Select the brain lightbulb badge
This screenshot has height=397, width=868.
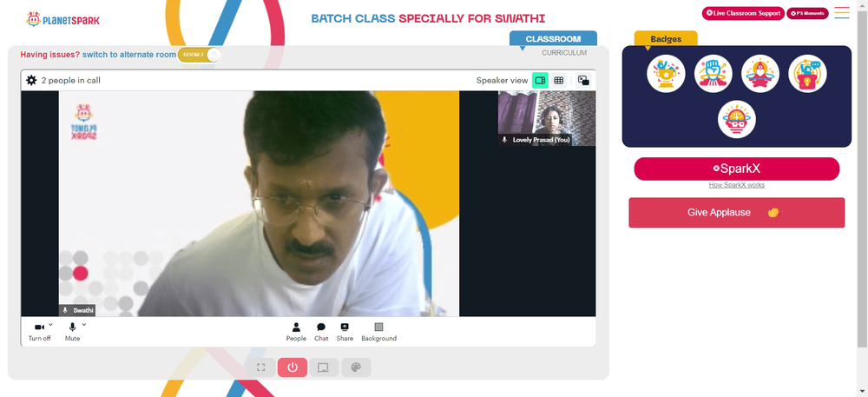737,119
